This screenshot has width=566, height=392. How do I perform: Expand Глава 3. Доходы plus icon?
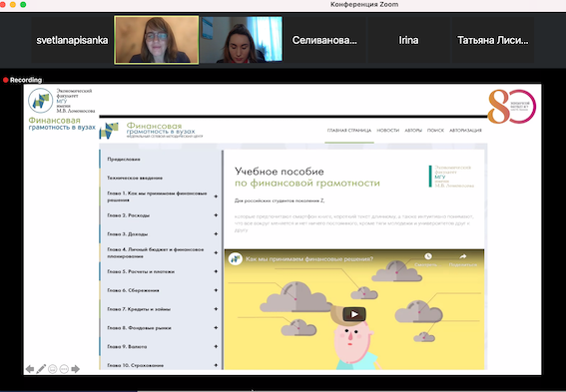[216, 234]
